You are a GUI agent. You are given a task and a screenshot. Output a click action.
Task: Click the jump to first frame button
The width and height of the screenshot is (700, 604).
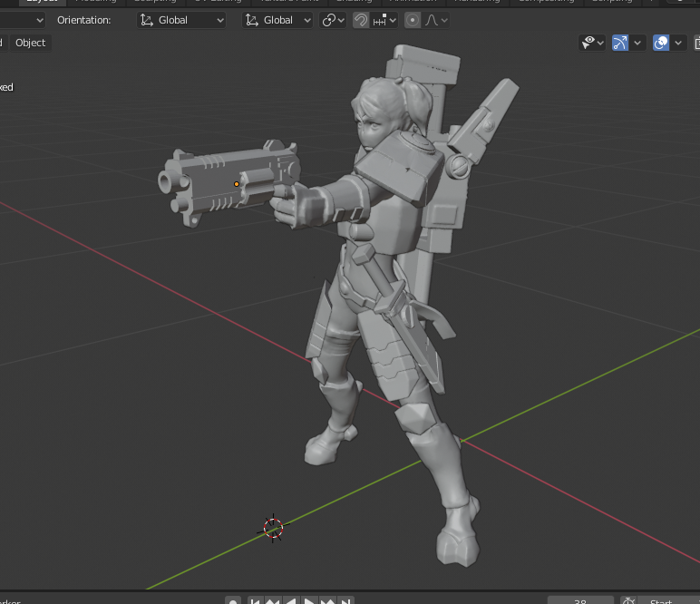(256, 601)
